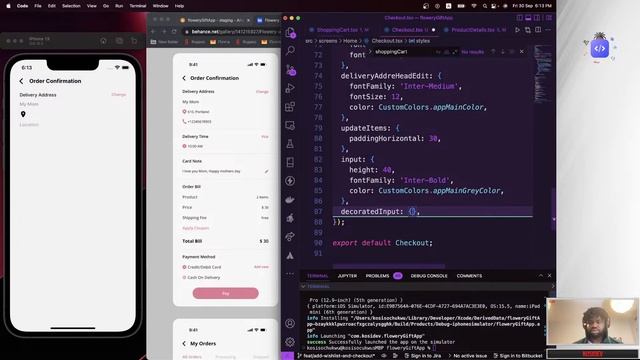
Task: Open the Remote Explorer view
Action: click(x=290, y=125)
